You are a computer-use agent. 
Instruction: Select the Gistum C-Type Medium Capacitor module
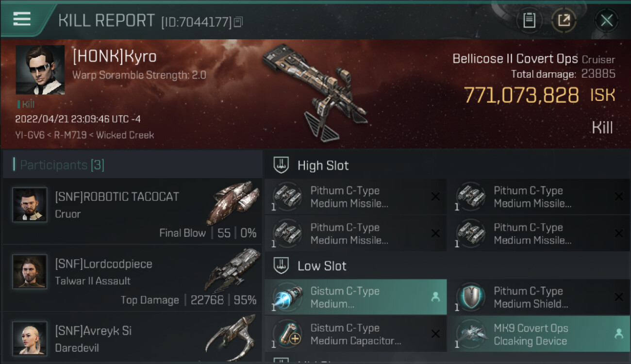coord(356,334)
